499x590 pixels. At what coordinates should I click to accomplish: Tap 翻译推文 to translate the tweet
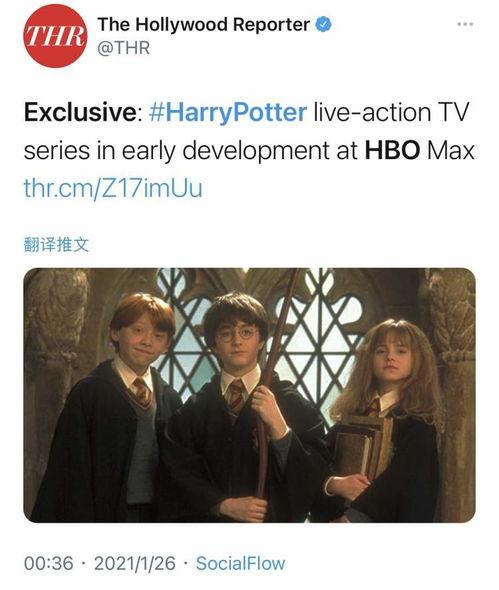56,245
